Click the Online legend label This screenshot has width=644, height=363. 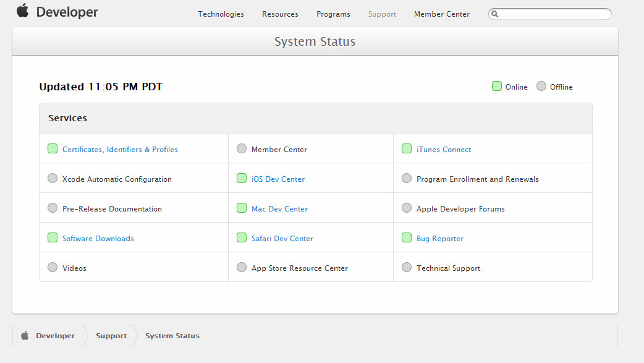516,87
